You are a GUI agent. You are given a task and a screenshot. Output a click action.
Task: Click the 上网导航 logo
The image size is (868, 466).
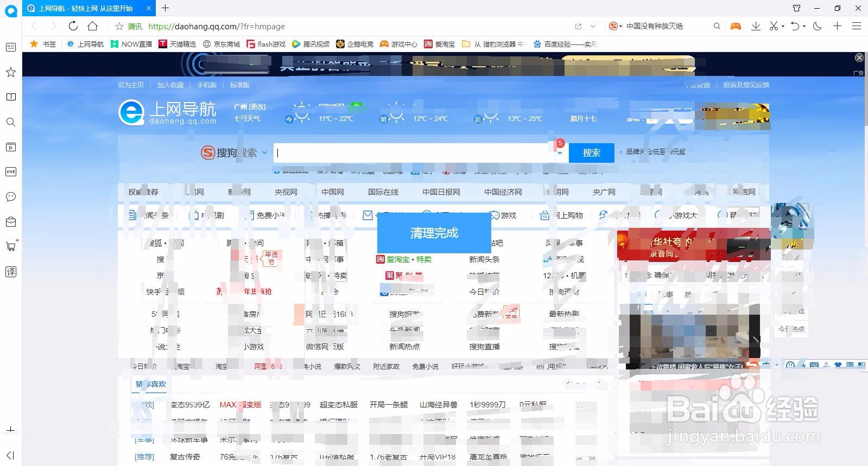coord(167,112)
